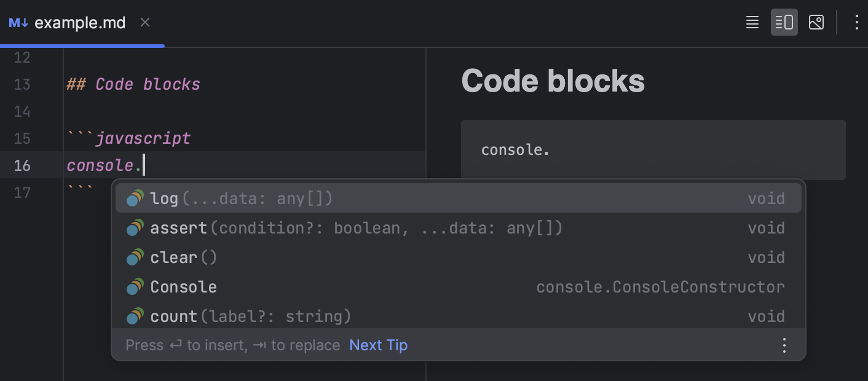This screenshot has height=381, width=868.
Task: Toggle the split editor and preview layout
Action: pyautogui.click(x=784, y=22)
